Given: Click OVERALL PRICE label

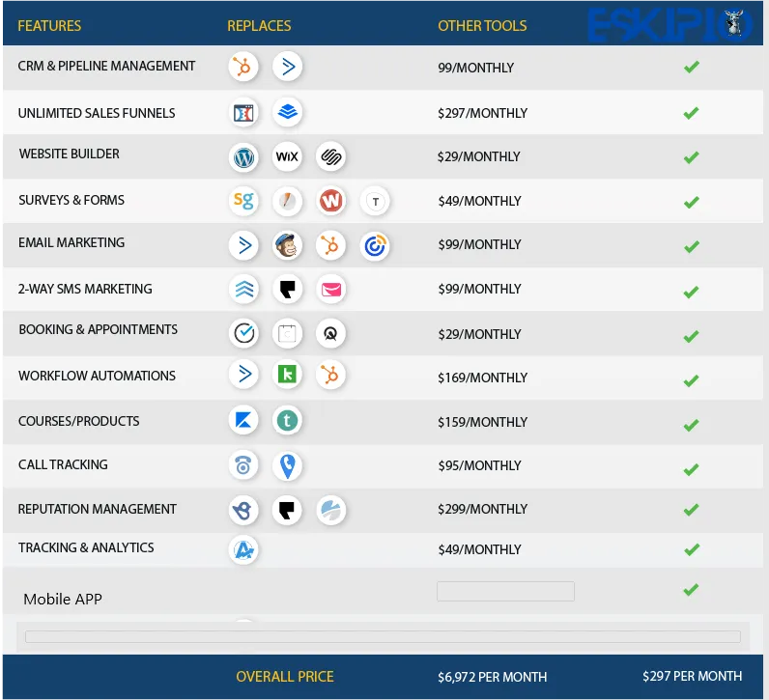Looking at the screenshot, I should (285, 677).
